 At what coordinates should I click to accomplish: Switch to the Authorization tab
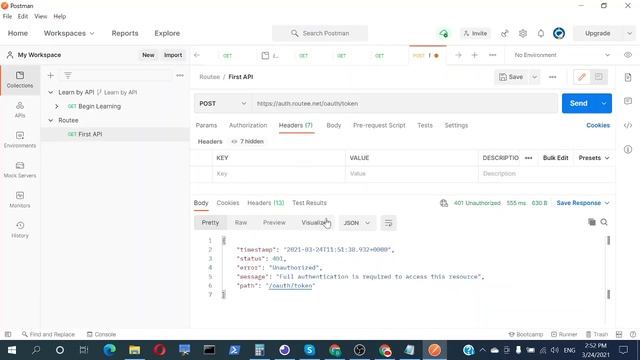[248, 125]
